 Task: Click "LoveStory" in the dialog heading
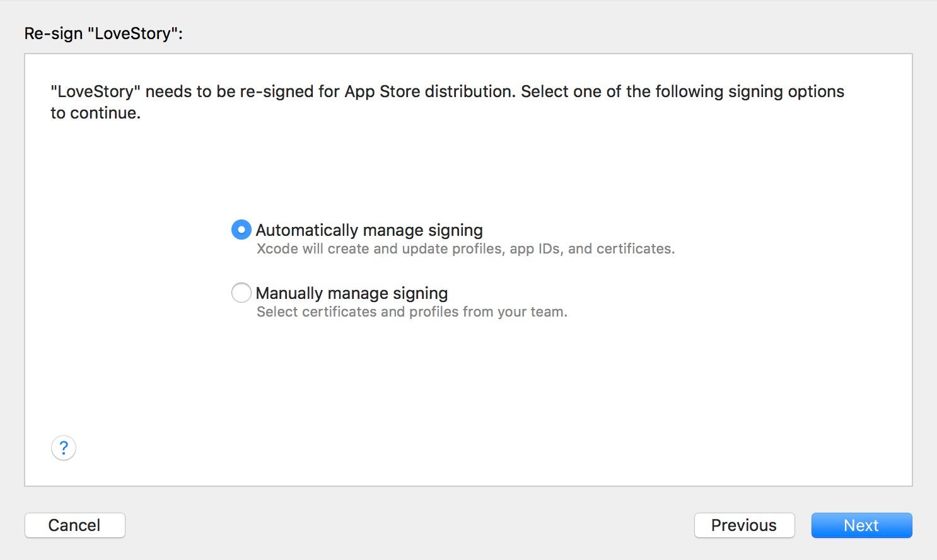[132, 33]
